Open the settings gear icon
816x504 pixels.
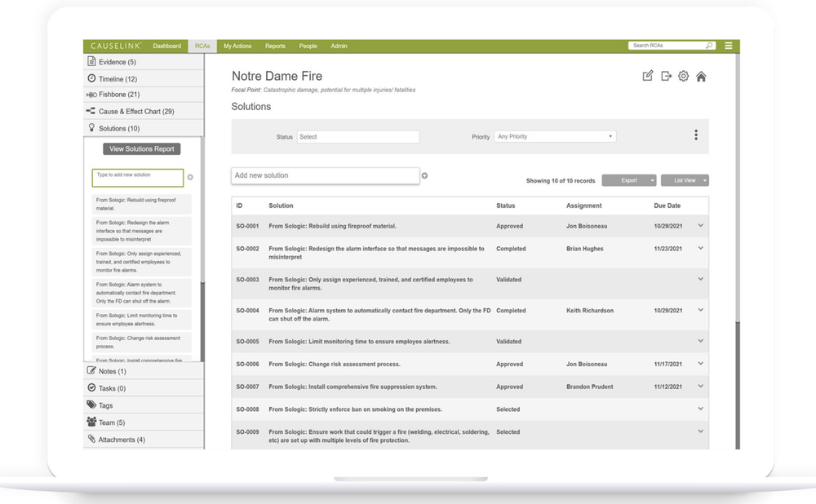tap(683, 76)
